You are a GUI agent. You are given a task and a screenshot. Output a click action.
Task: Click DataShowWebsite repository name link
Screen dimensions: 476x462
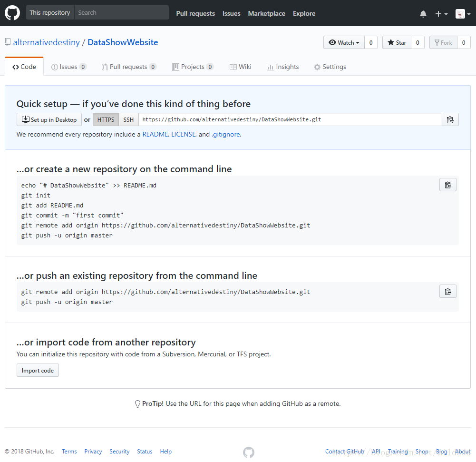pos(123,42)
